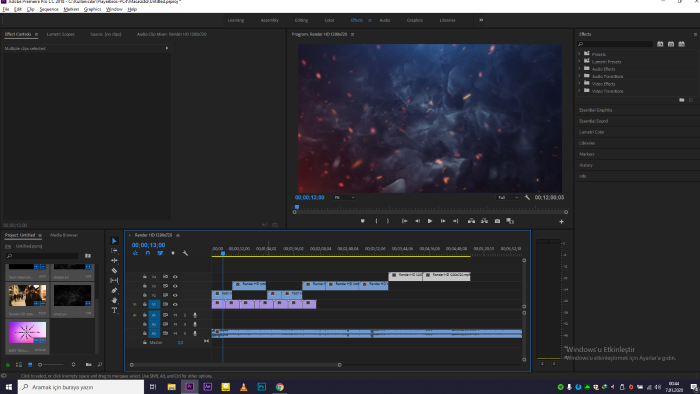This screenshot has width=700, height=394.
Task: Add a marker in the Program monitor
Action: (x=362, y=221)
